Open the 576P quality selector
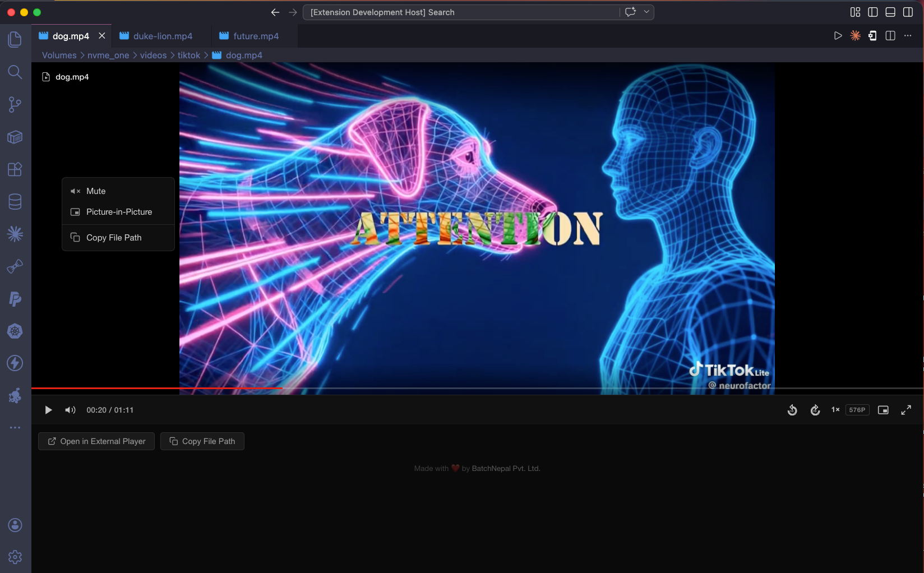 coord(857,410)
